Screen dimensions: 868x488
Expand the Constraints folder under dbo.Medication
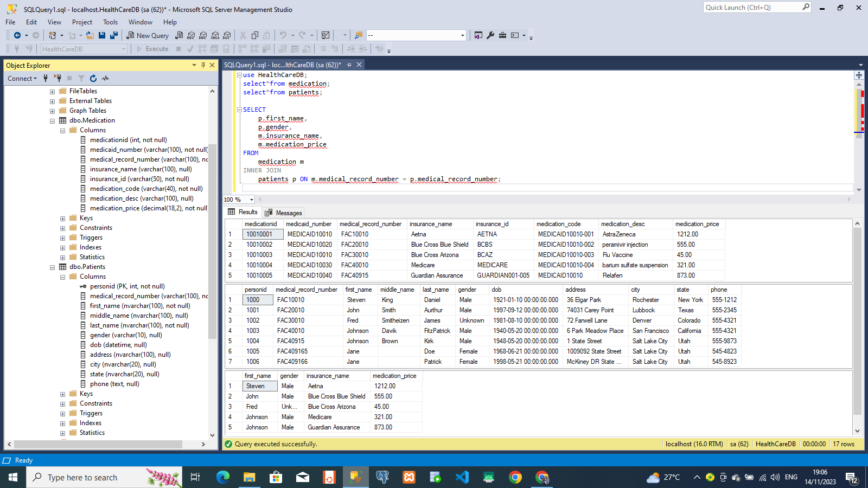click(x=62, y=228)
